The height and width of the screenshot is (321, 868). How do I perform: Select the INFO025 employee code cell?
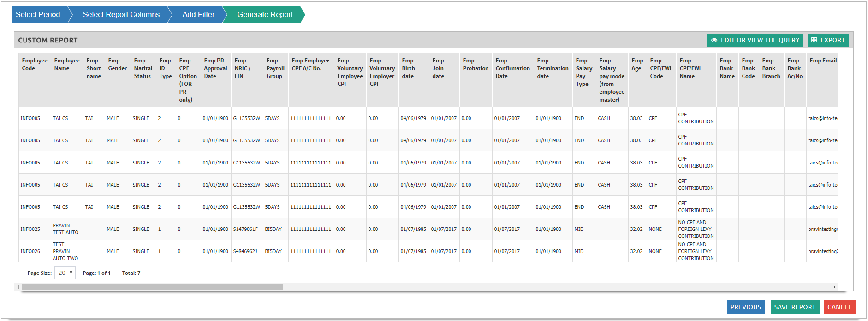tap(30, 230)
